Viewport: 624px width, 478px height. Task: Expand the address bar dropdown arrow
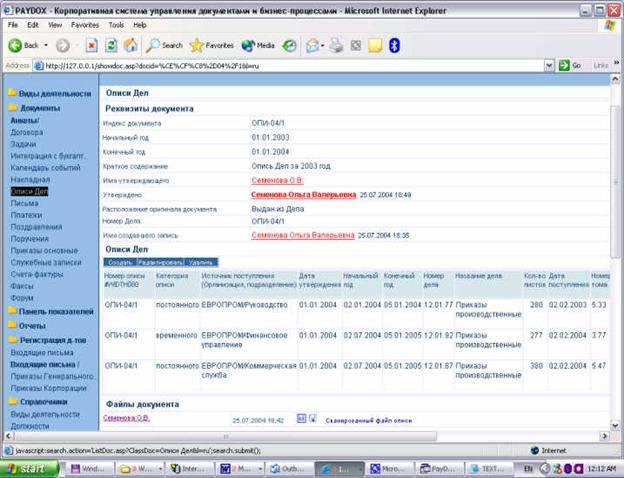549,65
